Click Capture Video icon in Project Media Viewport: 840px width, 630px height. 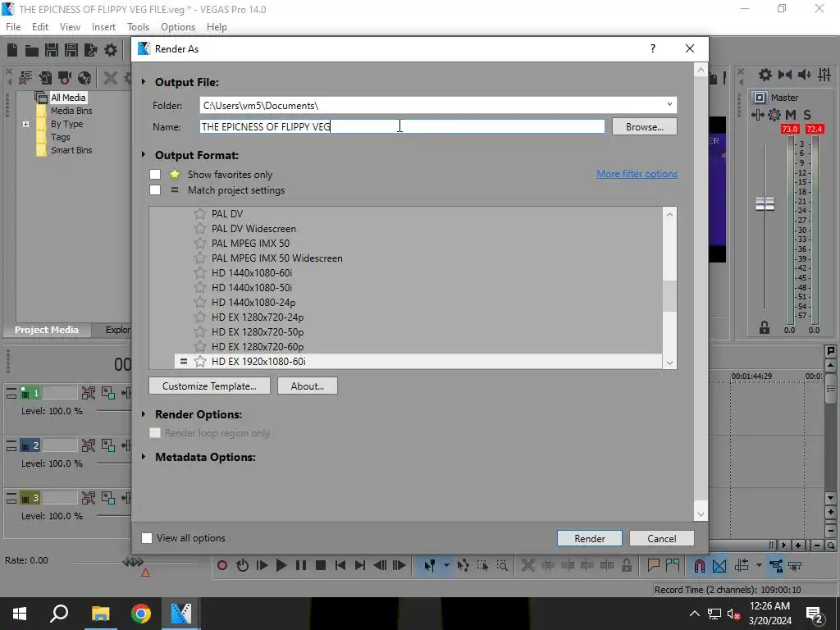64,78
